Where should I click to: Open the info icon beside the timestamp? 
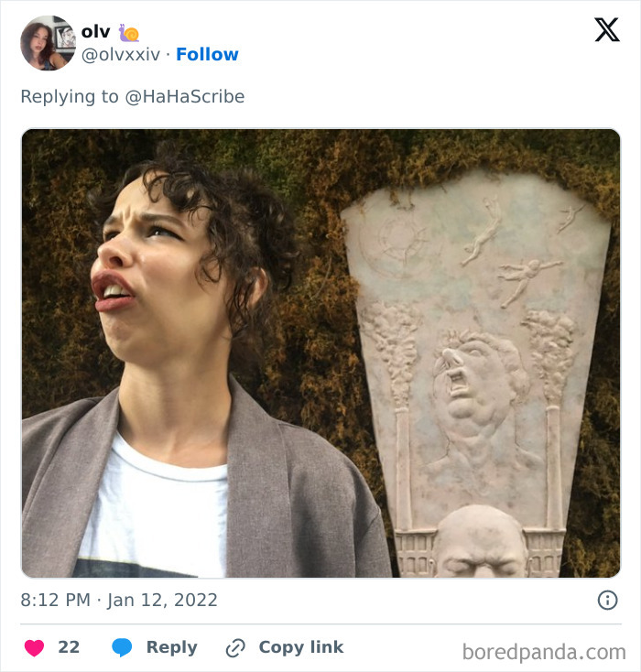(606, 601)
